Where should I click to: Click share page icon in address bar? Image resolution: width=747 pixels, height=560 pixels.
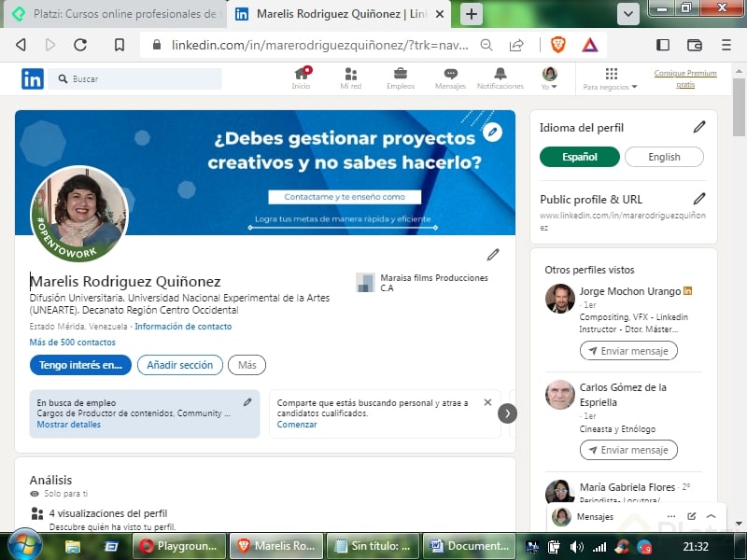point(516,45)
